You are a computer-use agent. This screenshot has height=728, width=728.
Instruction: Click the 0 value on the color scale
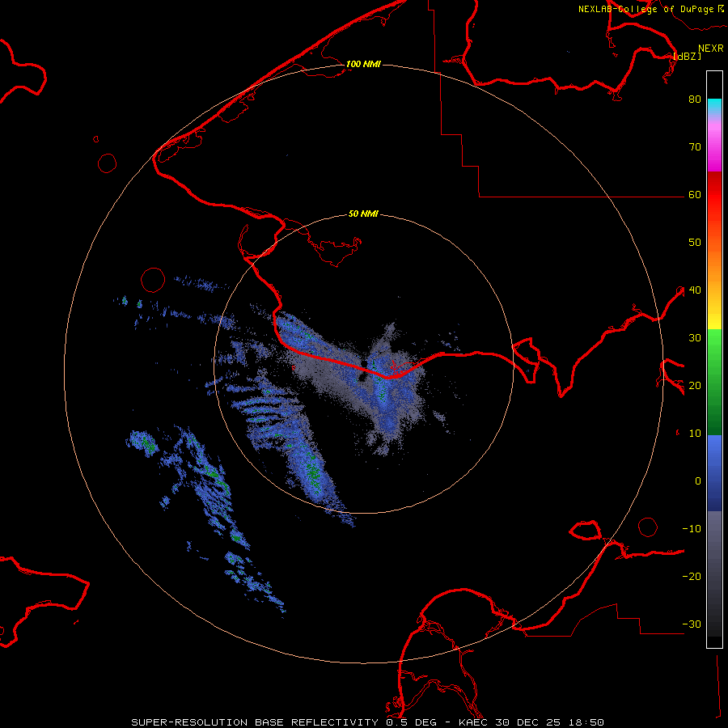coord(698,481)
